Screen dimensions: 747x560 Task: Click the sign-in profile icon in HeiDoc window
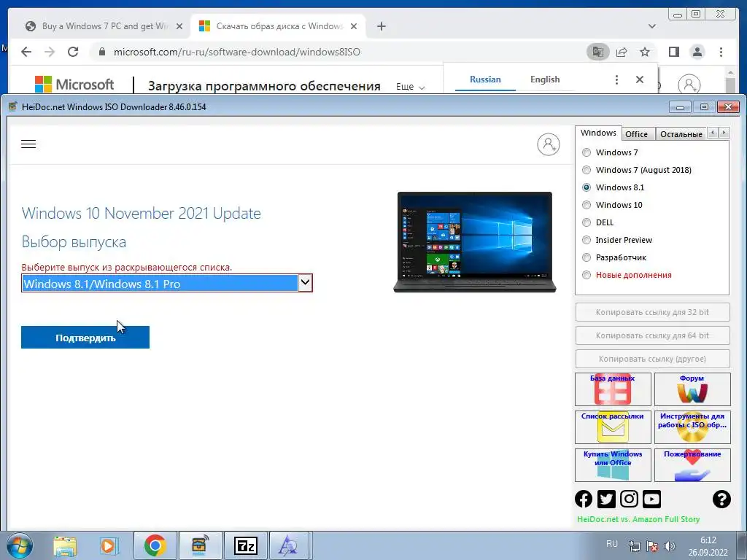click(549, 144)
